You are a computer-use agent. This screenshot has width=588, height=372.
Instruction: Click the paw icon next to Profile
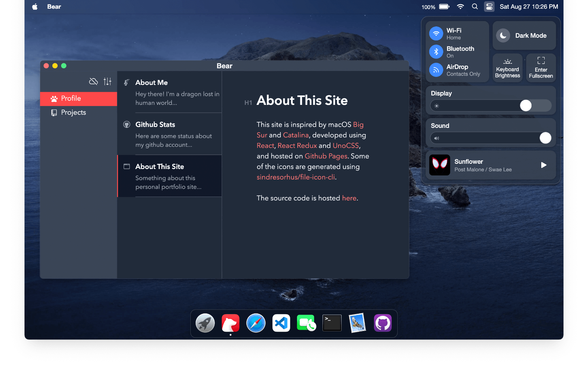pyautogui.click(x=54, y=98)
